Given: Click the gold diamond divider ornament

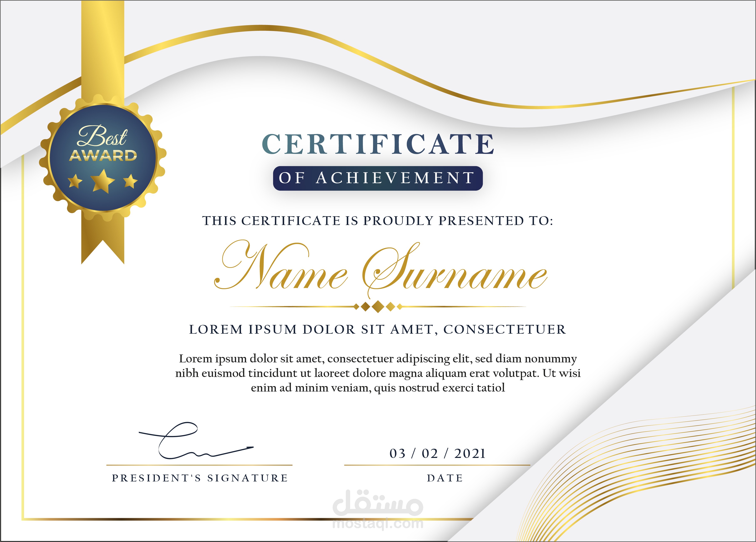Looking at the screenshot, I should (x=378, y=306).
